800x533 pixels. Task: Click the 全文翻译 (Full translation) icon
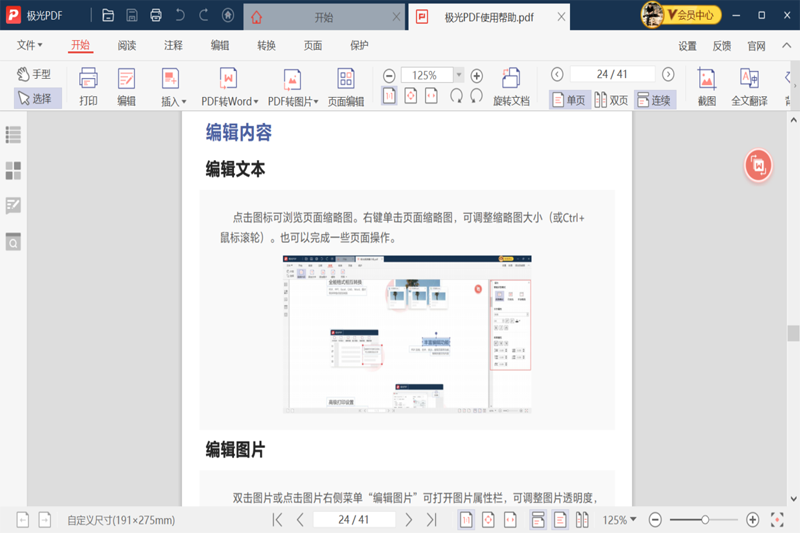749,85
